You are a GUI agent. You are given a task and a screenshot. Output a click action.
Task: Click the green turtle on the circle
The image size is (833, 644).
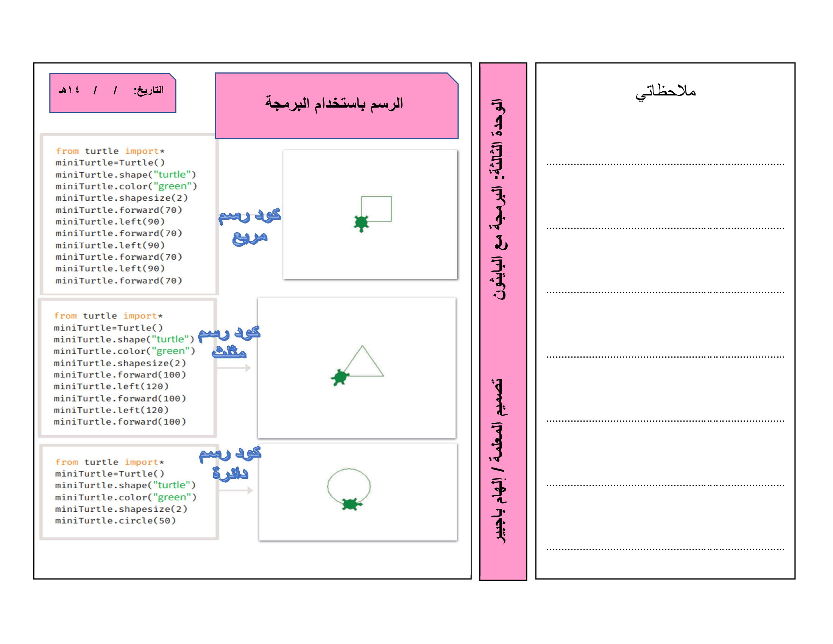[x=350, y=504]
